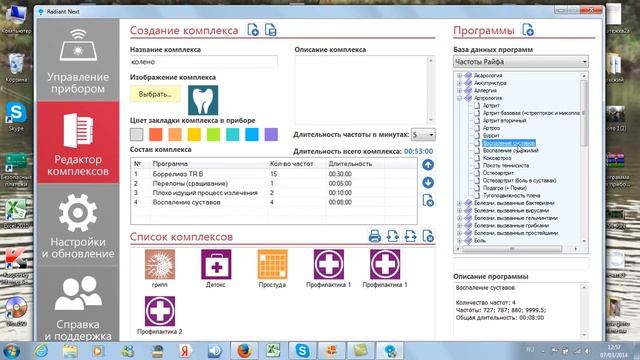
Task: Switch to Firefox in the taskbar
Action: [244, 351]
